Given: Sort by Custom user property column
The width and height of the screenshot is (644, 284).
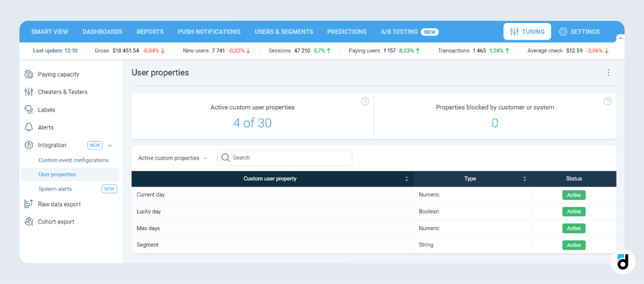Looking at the screenshot, I should [407, 179].
